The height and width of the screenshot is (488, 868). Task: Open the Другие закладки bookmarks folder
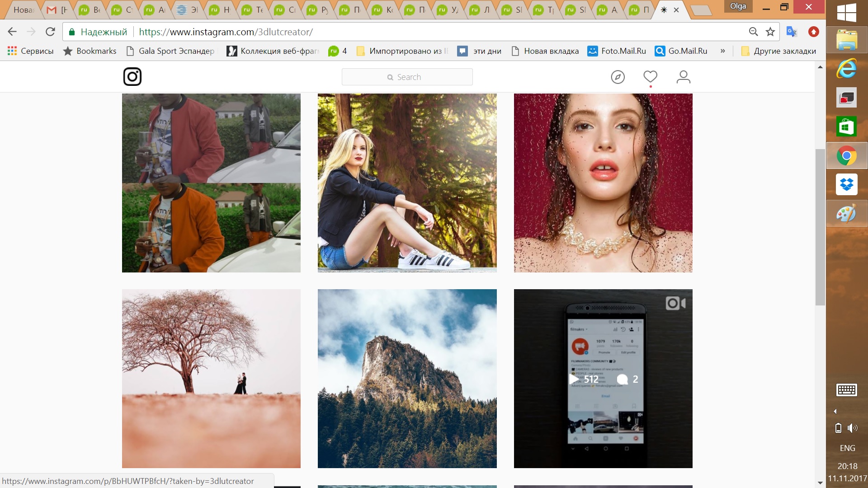(x=778, y=51)
